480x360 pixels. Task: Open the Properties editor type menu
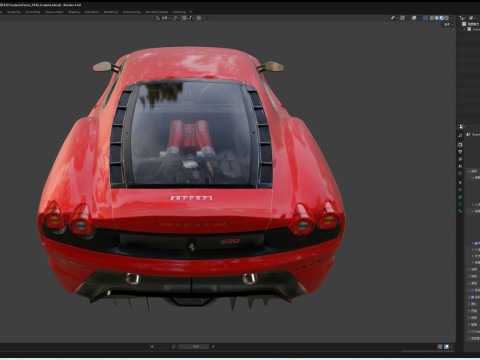tap(462, 127)
